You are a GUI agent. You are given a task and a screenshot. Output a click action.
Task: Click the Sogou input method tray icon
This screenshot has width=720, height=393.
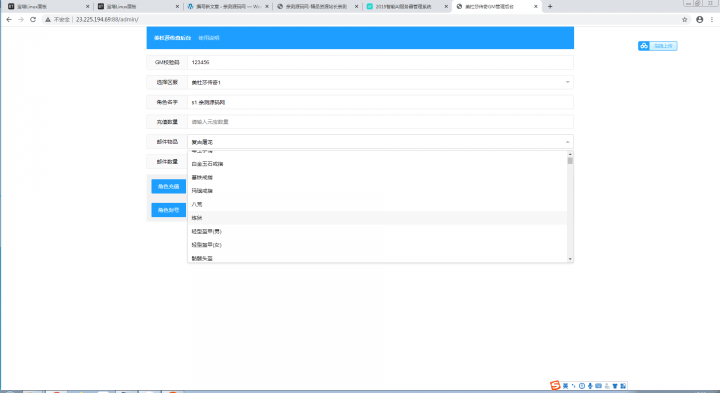tap(555, 385)
